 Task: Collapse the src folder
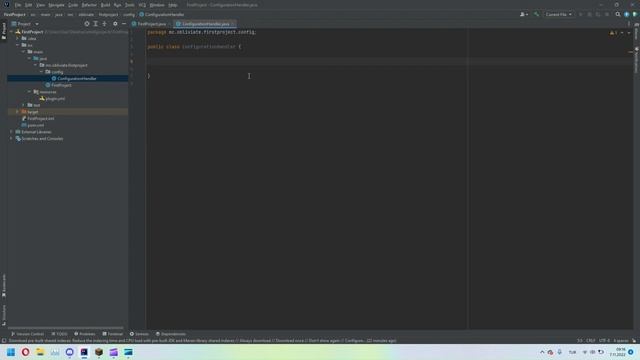18,45
